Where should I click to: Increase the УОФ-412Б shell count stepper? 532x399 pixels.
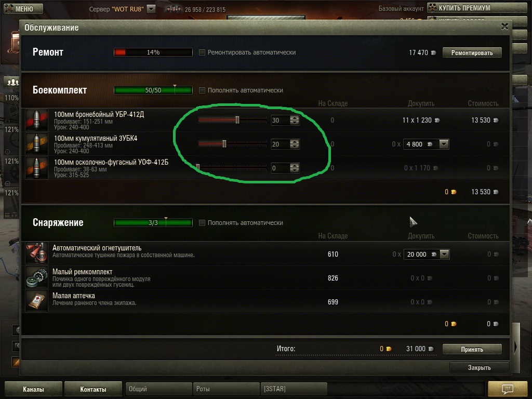295,166
